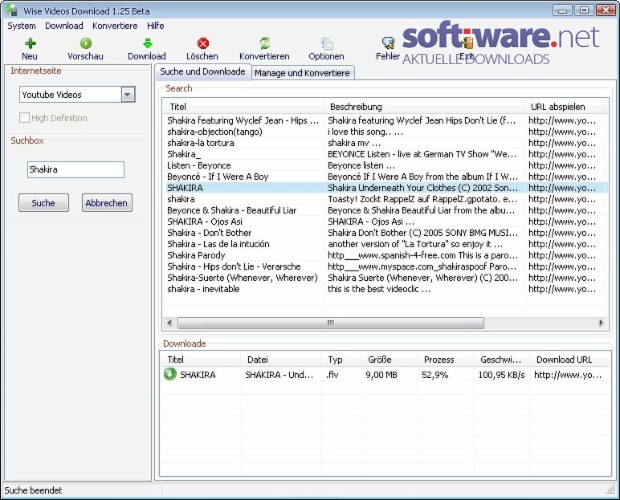Click description 'this is the best videoclic ...'

click(379, 289)
